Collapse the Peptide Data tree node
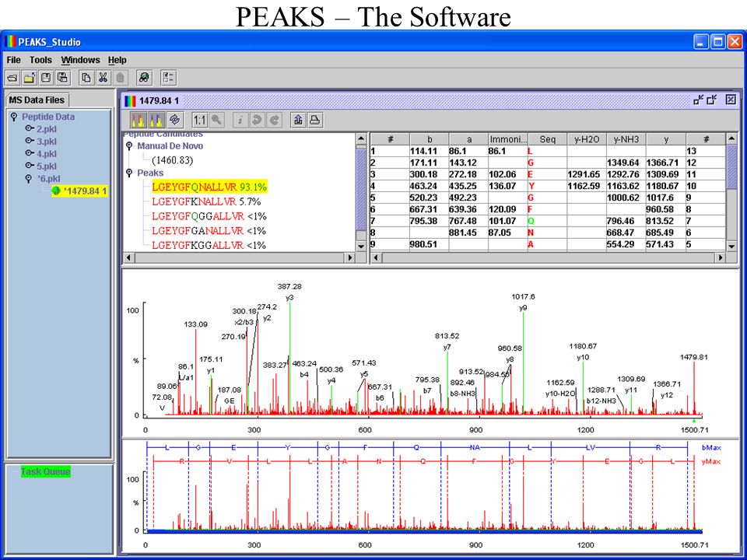This screenshot has height=560, width=747. 14,117
